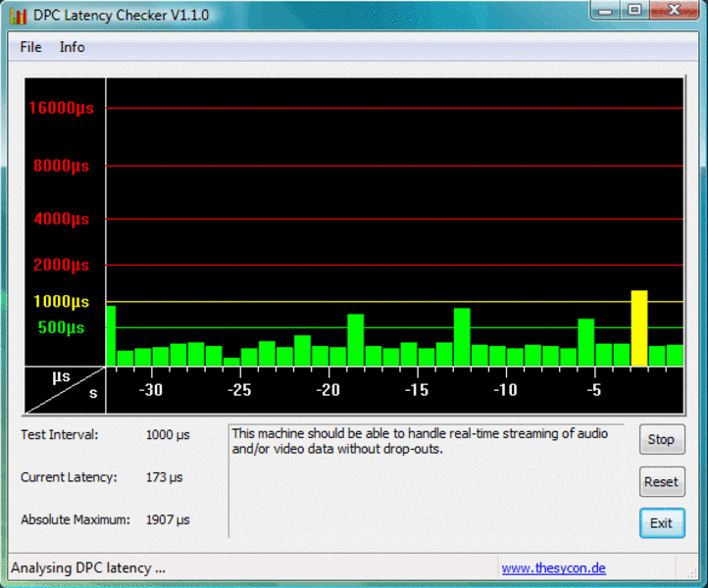708x588 pixels.
Task: Click the Analysing DPC latency status text
Action: (88, 568)
